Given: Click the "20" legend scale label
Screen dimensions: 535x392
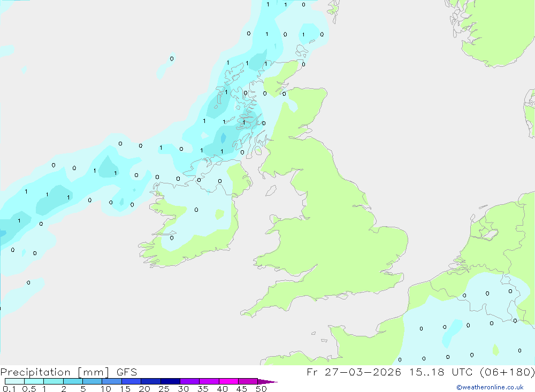Looking at the screenshot, I should click(144, 389).
